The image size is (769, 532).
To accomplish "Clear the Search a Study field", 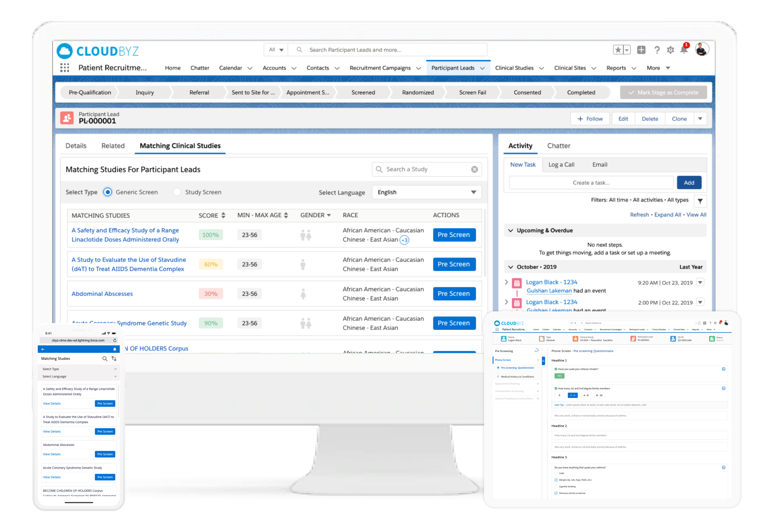I will coord(474,169).
